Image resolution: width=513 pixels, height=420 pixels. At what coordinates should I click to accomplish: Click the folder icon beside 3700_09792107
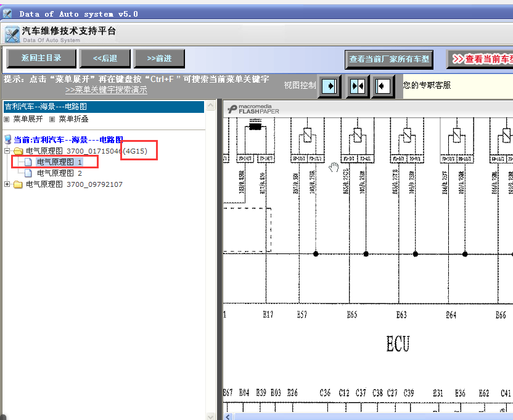(x=18, y=184)
